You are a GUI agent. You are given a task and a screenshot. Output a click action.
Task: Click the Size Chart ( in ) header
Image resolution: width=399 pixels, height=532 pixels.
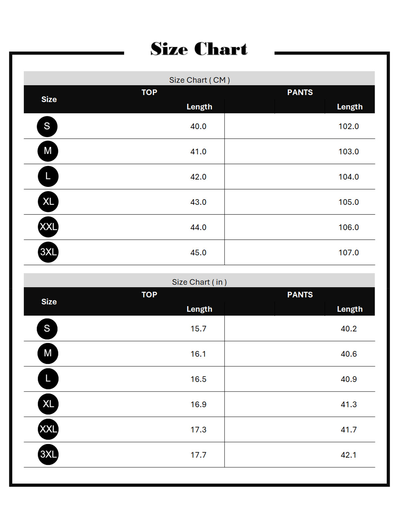click(x=199, y=282)
